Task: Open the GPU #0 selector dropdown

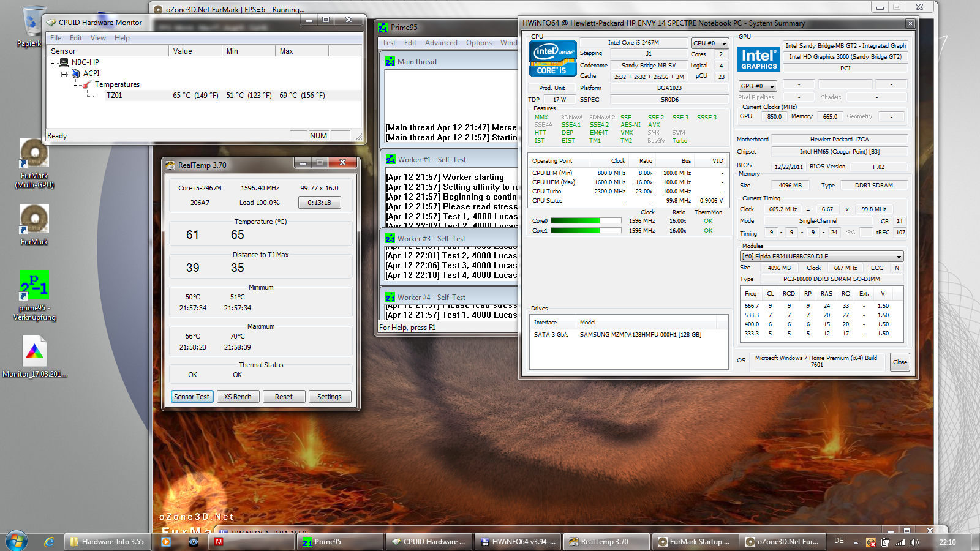Action: 758,86
